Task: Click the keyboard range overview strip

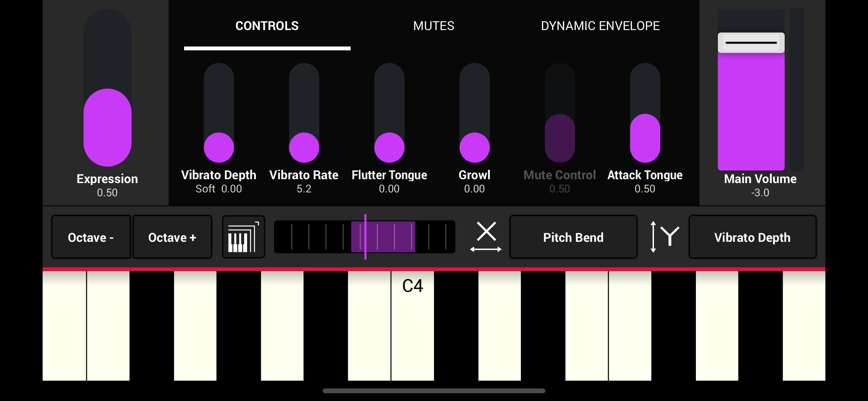Action: [x=365, y=237]
